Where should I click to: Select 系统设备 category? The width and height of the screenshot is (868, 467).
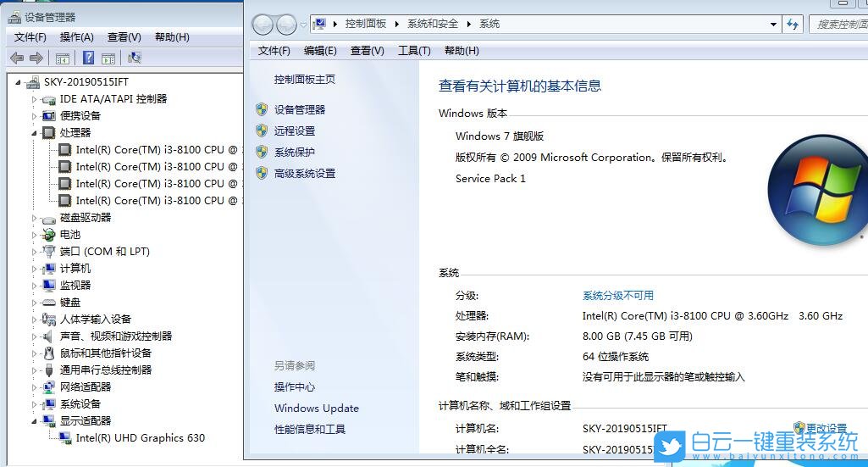click(x=80, y=403)
